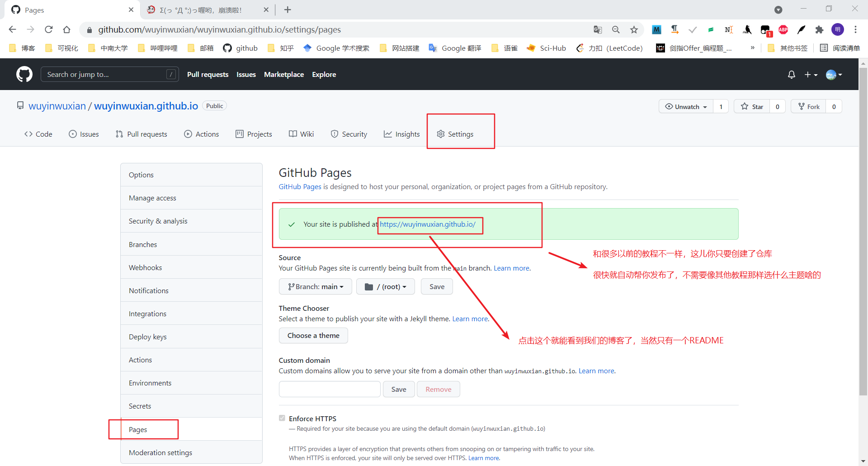Open the extensions puzzle icon
The image size is (868, 466).
click(819, 29)
